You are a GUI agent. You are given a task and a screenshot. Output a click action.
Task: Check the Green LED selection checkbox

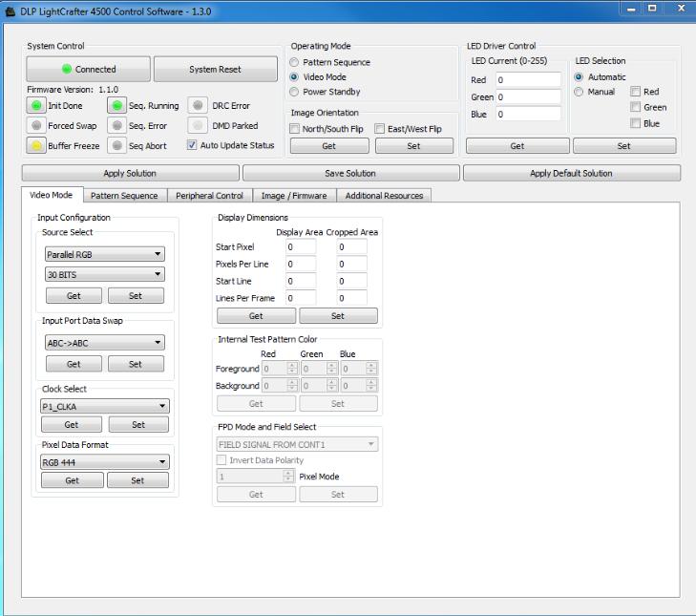[635, 107]
